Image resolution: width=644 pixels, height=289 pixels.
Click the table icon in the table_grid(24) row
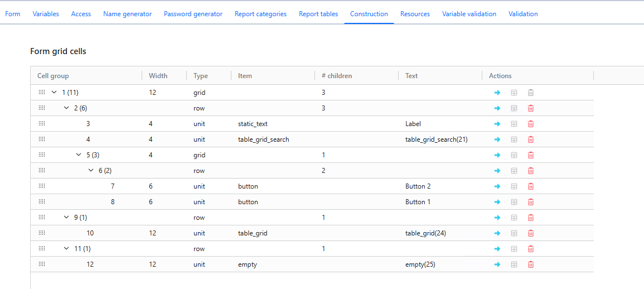(514, 233)
